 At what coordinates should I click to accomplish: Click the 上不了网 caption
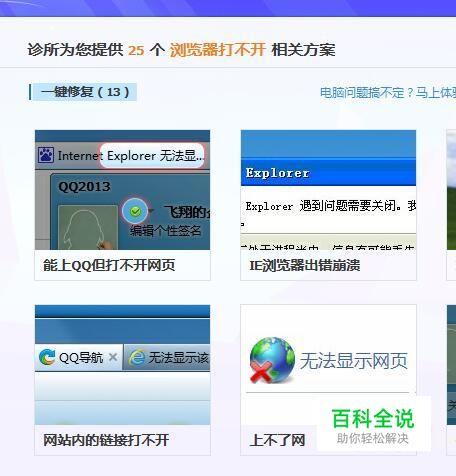click(x=277, y=440)
